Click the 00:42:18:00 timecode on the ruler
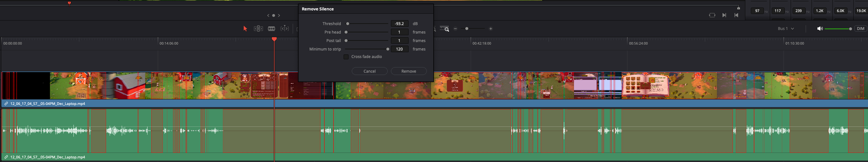 [482, 43]
